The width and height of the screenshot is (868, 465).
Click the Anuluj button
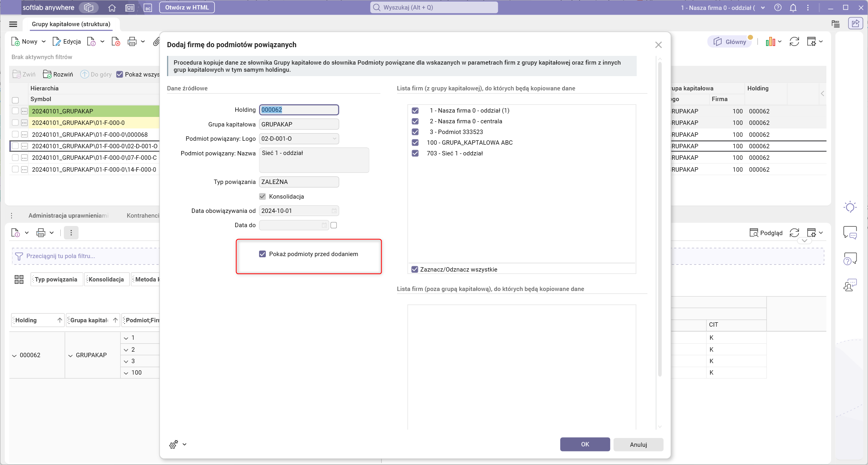(x=638, y=444)
